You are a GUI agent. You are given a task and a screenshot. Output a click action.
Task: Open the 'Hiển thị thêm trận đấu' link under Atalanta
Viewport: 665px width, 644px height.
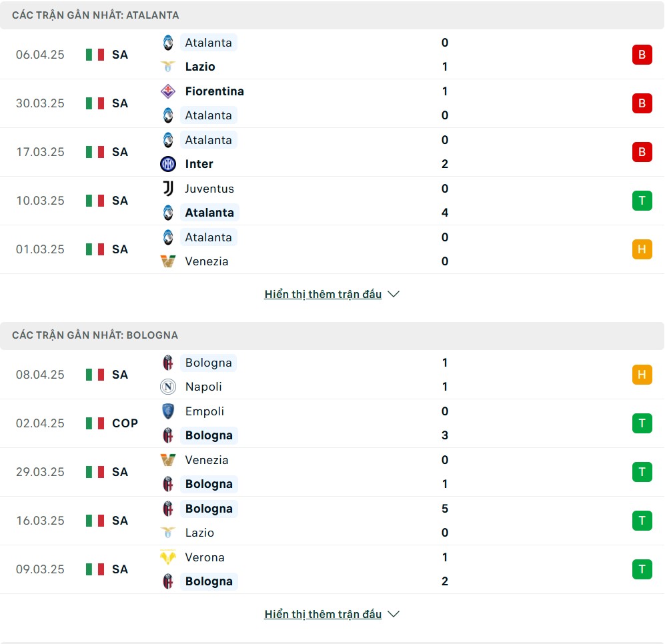pos(323,294)
